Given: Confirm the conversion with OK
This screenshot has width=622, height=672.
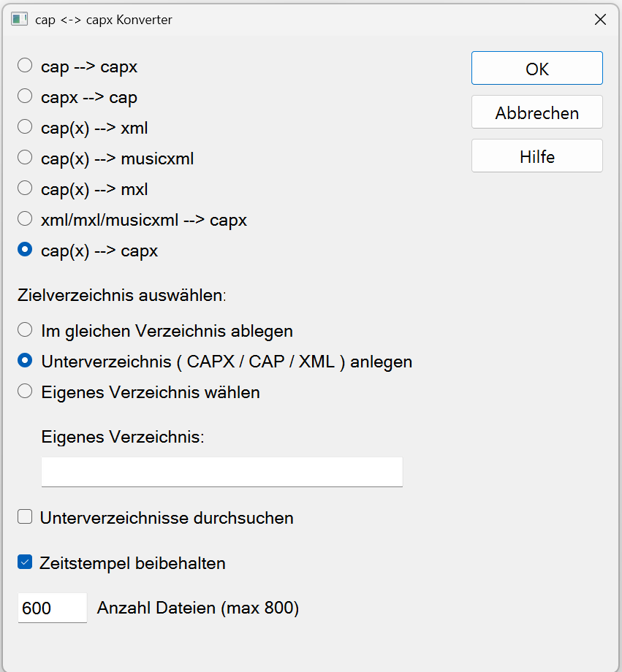Looking at the screenshot, I should click(536, 68).
